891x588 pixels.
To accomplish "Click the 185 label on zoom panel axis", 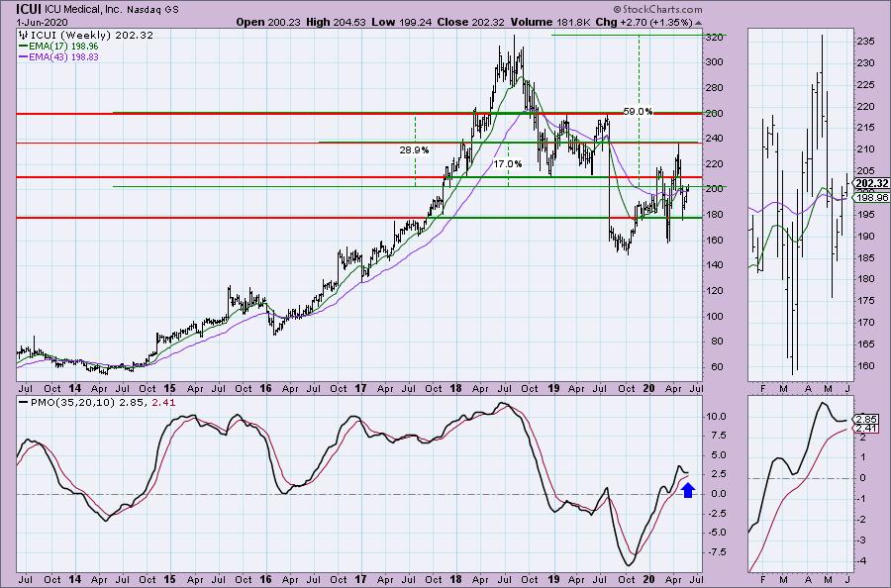I will [x=865, y=257].
